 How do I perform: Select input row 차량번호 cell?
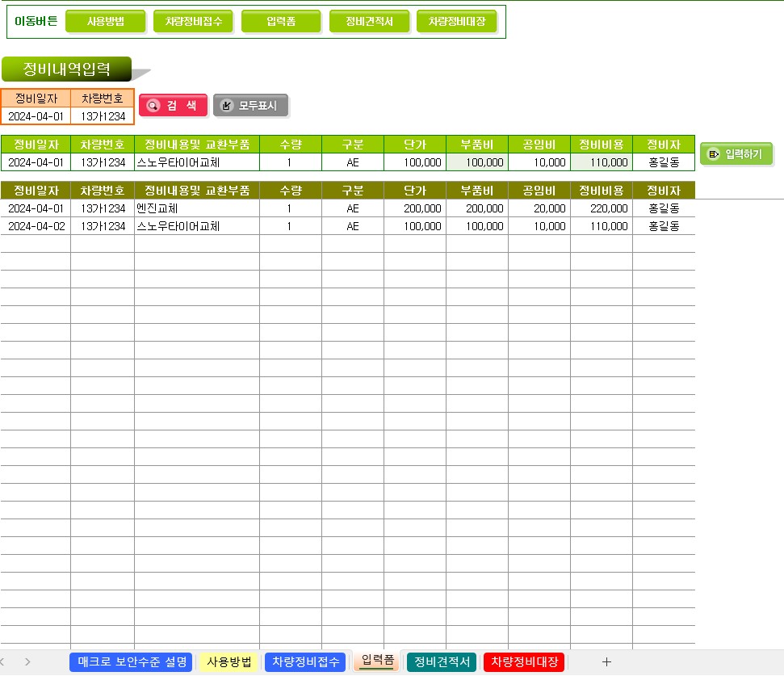pyautogui.click(x=103, y=162)
